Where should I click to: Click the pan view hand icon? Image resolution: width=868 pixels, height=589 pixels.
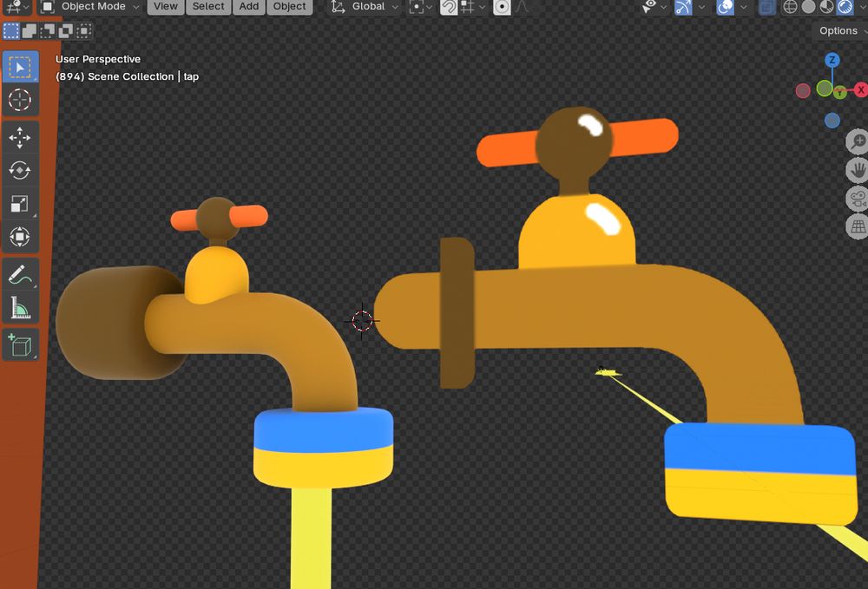pos(858,170)
